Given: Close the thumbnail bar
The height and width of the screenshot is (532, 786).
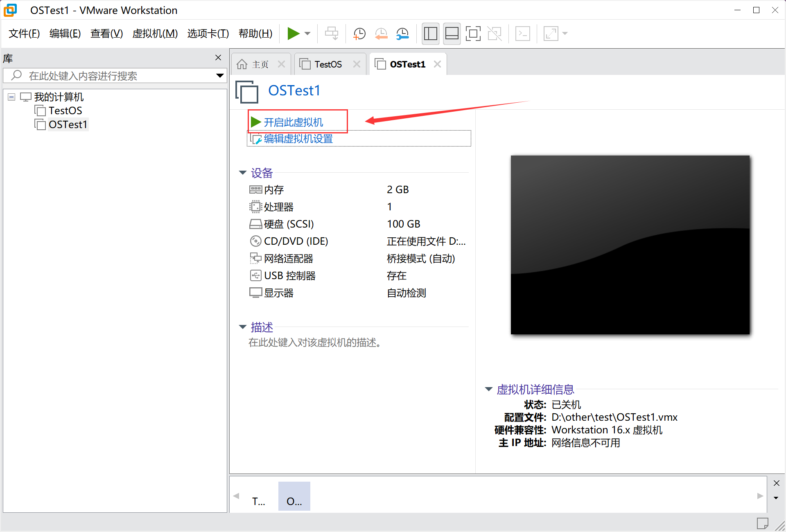Looking at the screenshot, I should (x=776, y=483).
